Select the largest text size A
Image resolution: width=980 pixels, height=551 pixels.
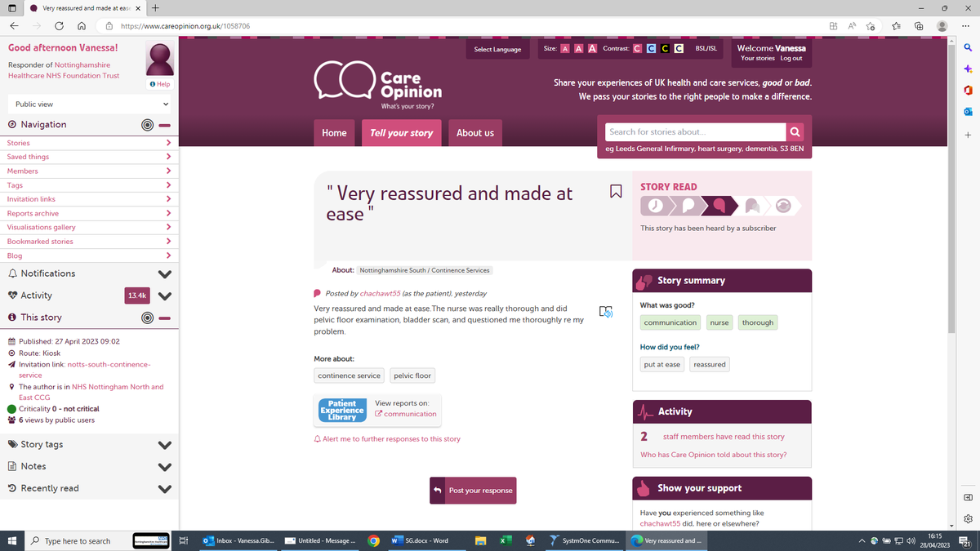[592, 49]
